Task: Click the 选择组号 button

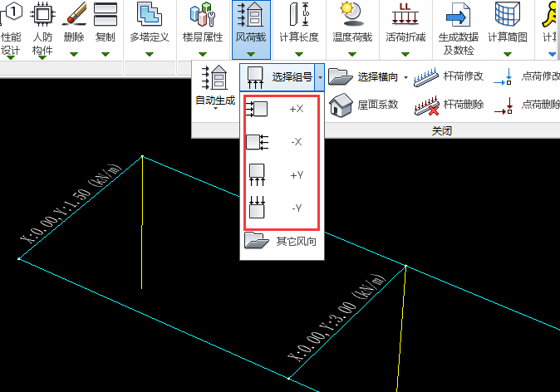Action: (x=278, y=77)
